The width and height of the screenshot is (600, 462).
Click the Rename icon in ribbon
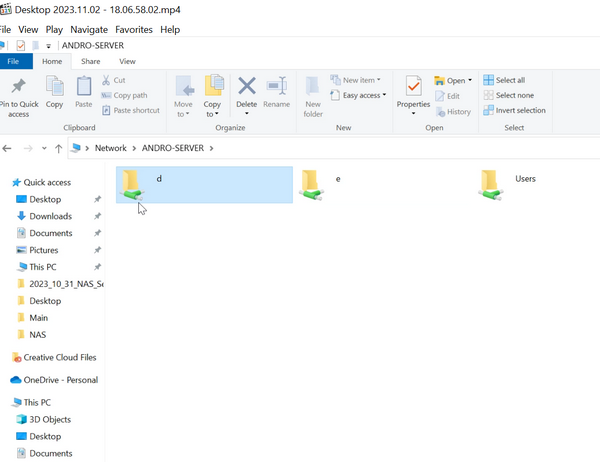pos(276,88)
